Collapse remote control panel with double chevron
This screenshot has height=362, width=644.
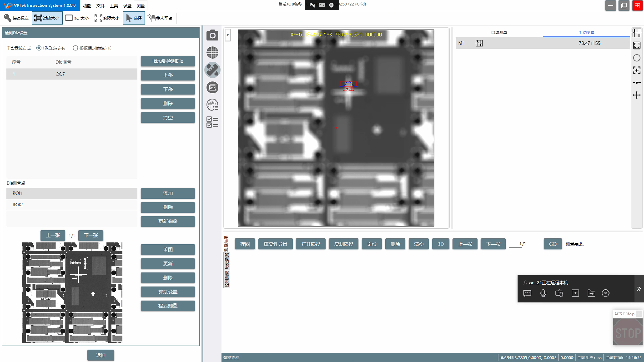[x=639, y=289]
